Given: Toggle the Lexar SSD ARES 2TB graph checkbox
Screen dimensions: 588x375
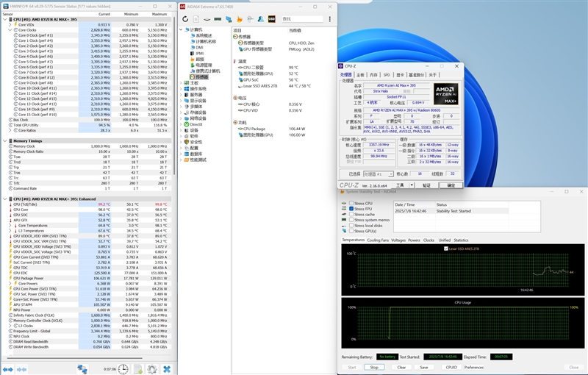Looking at the screenshot, I should [x=445, y=249].
